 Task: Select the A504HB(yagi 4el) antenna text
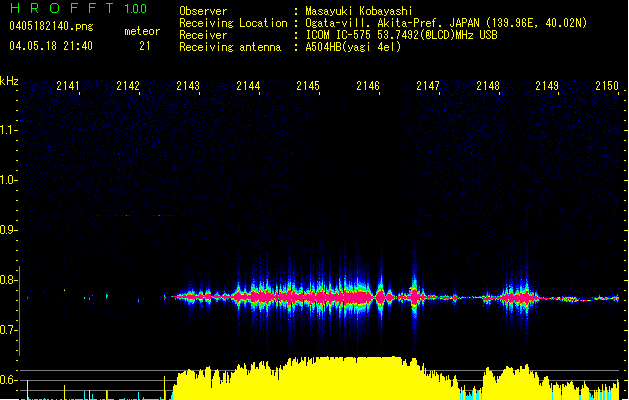pyautogui.click(x=353, y=47)
